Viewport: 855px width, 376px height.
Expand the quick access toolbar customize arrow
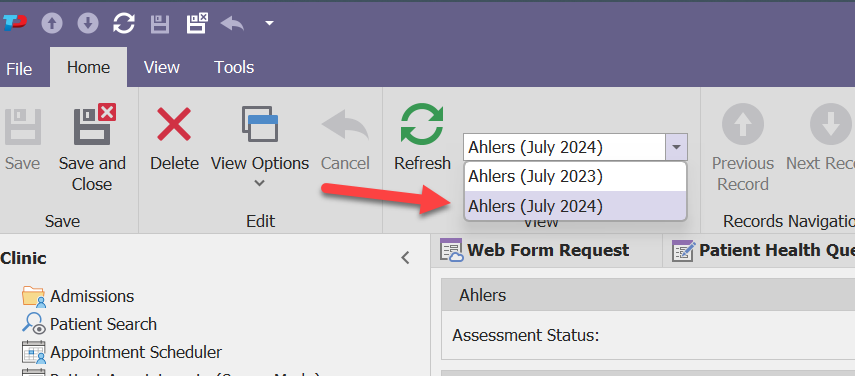tap(269, 23)
